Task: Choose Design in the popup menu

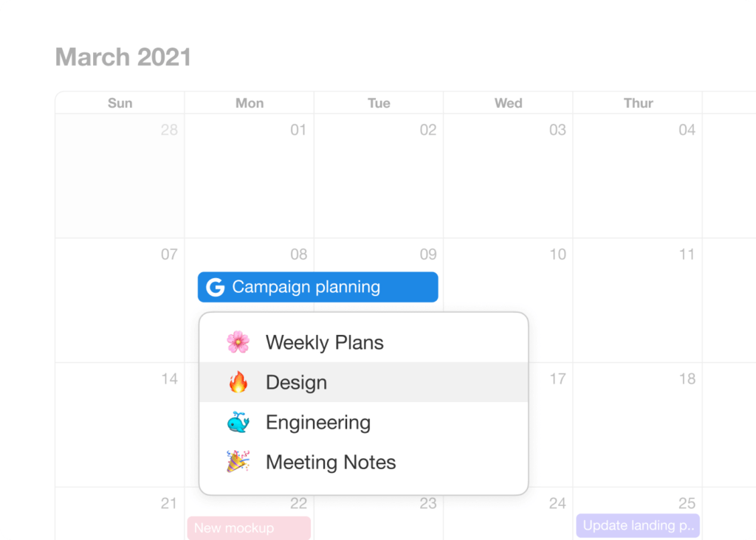Action: [296, 382]
